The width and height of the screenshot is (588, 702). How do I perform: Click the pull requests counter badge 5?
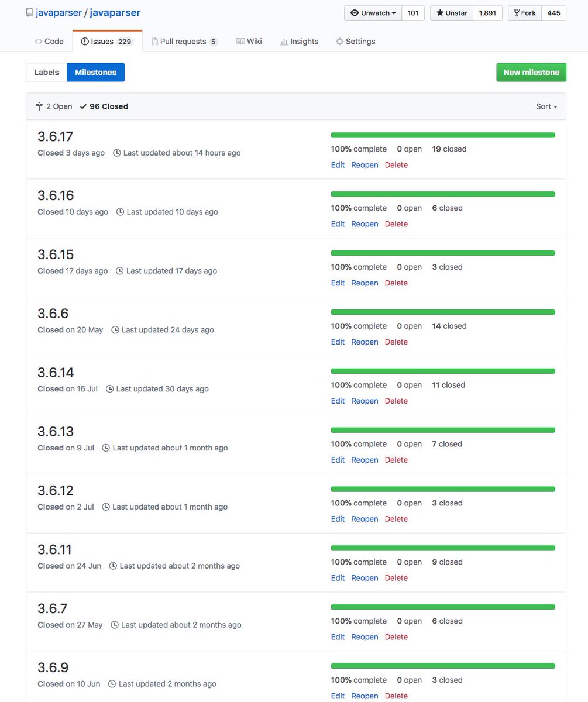(x=214, y=42)
